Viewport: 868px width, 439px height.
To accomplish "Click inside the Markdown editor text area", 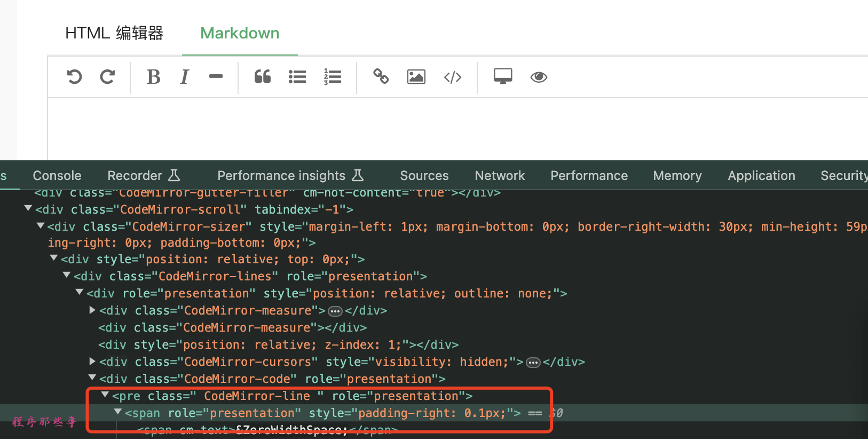I will pyautogui.click(x=427, y=128).
